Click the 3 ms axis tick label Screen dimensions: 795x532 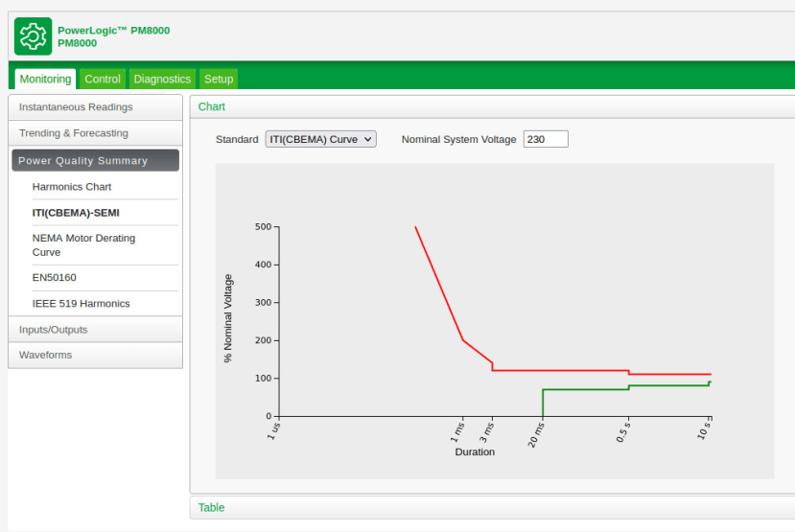tap(487, 433)
